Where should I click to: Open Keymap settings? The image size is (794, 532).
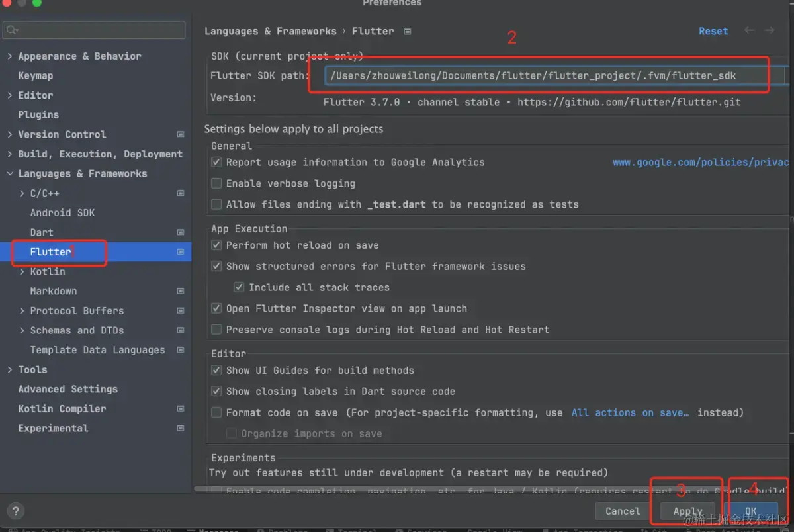36,75
